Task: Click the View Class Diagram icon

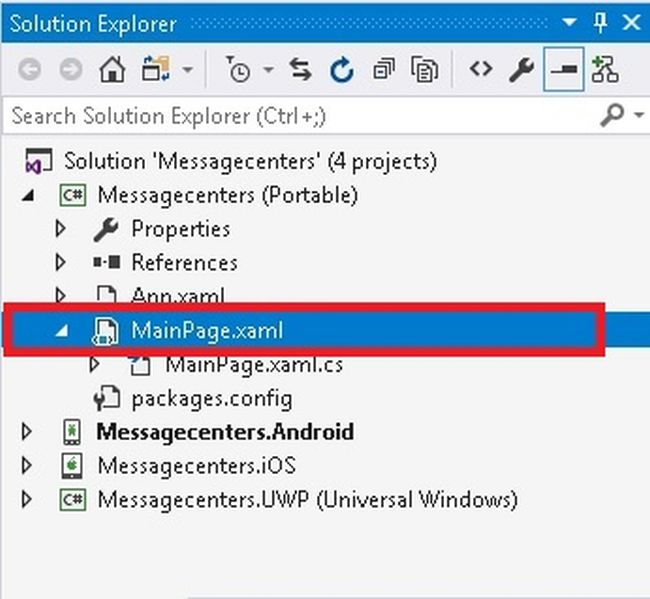Action: [x=604, y=70]
